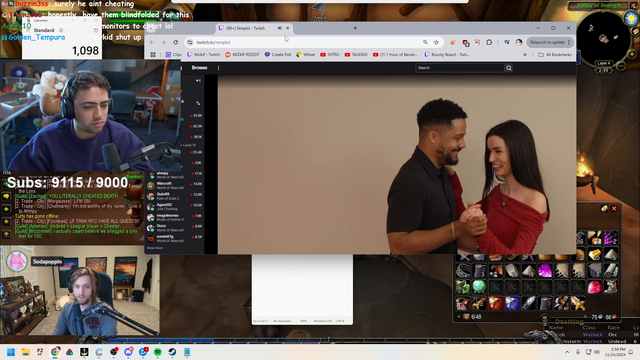The width and height of the screenshot is (640, 360).
Task: Click the chat bubble icon beside game chat
Action: tap(6, 197)
